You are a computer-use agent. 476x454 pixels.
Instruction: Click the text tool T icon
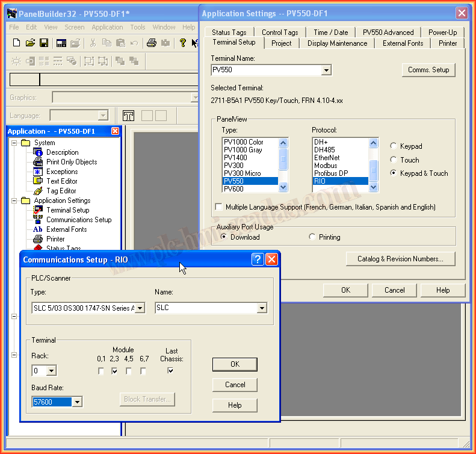[129, 116]
